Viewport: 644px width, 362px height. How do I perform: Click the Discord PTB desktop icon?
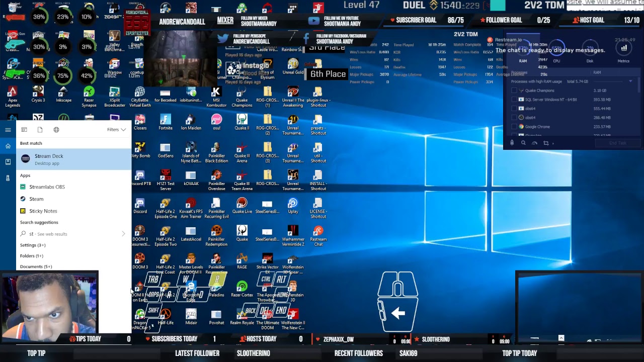tap(140, 177)
